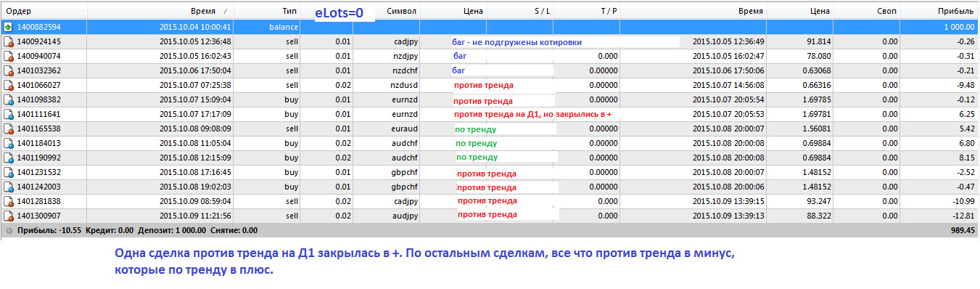Click profit value 6.25
The width and height of the screenshot is (980, 289).
point(967,114)
